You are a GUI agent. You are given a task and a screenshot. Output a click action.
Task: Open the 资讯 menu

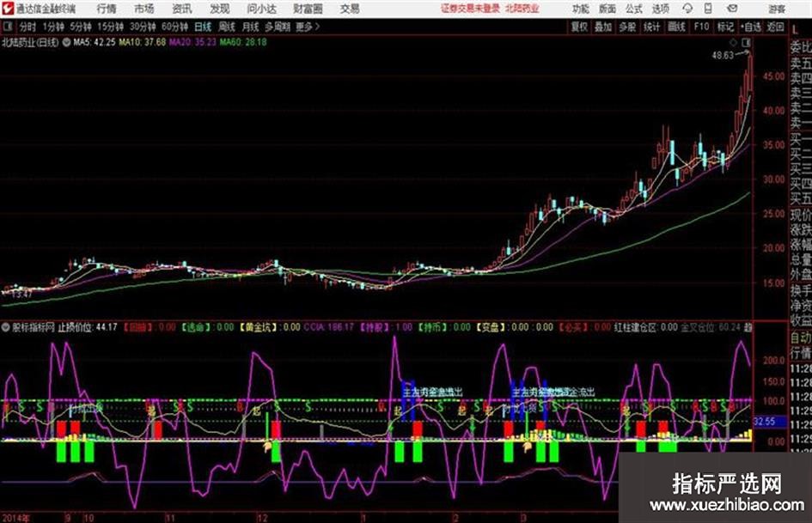click(x=182, y=9)
